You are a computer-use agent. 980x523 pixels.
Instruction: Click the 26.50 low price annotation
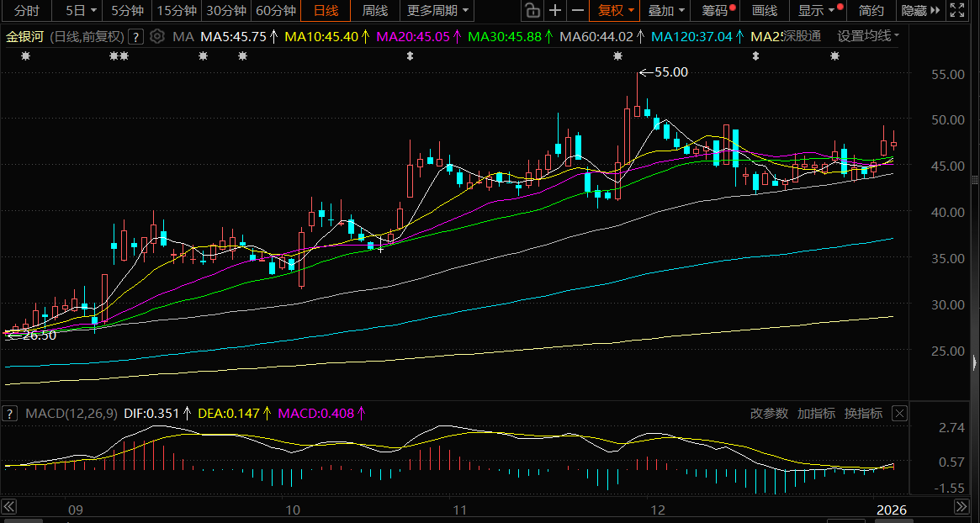pyautogui.click(x=39, y=335)
